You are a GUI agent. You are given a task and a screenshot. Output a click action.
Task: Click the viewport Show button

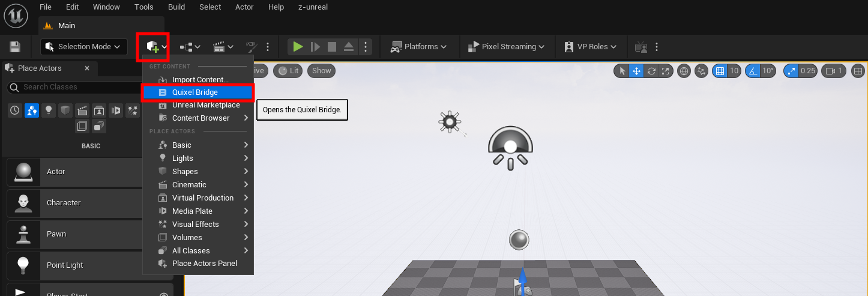click(x=321, y=71)
